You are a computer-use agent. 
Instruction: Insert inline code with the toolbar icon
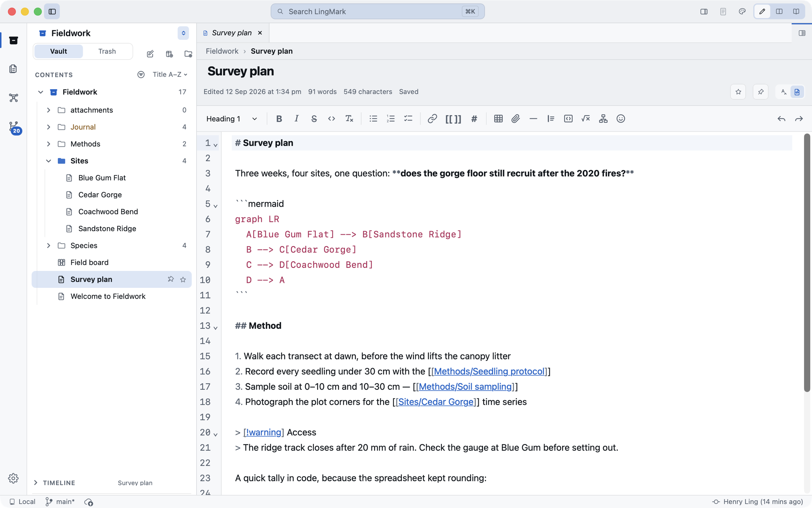(x=332, y=119)
